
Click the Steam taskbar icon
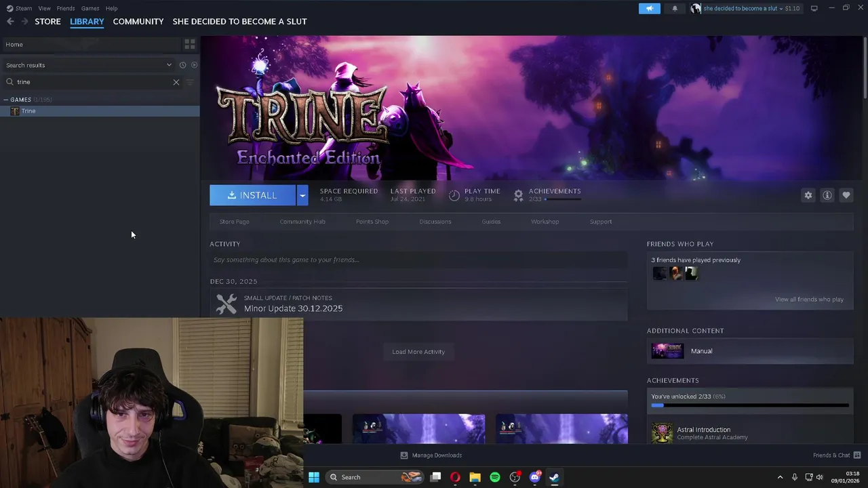tap(554, 477)
